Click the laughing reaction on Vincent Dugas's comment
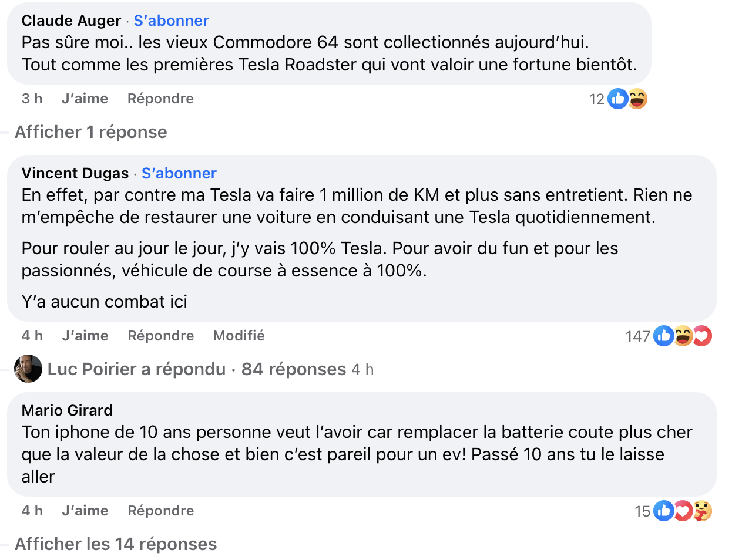The height and width of the screenshot is (560, 732). pos(683,336)
